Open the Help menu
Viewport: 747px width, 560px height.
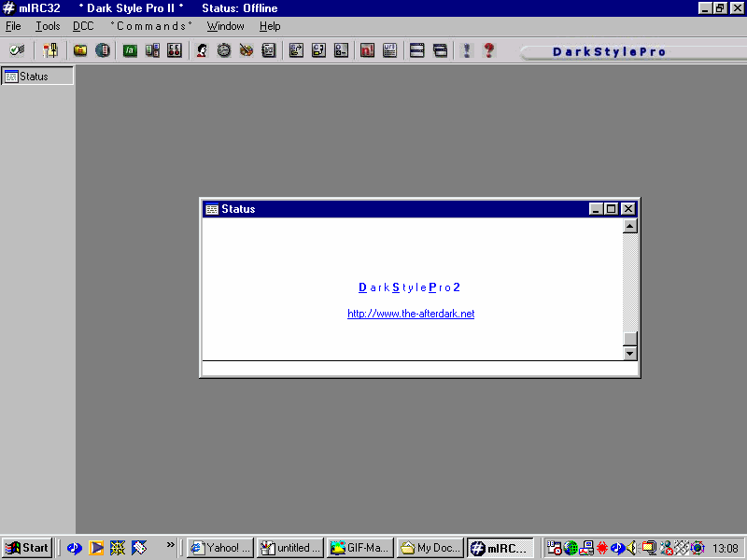coord(270,26)
